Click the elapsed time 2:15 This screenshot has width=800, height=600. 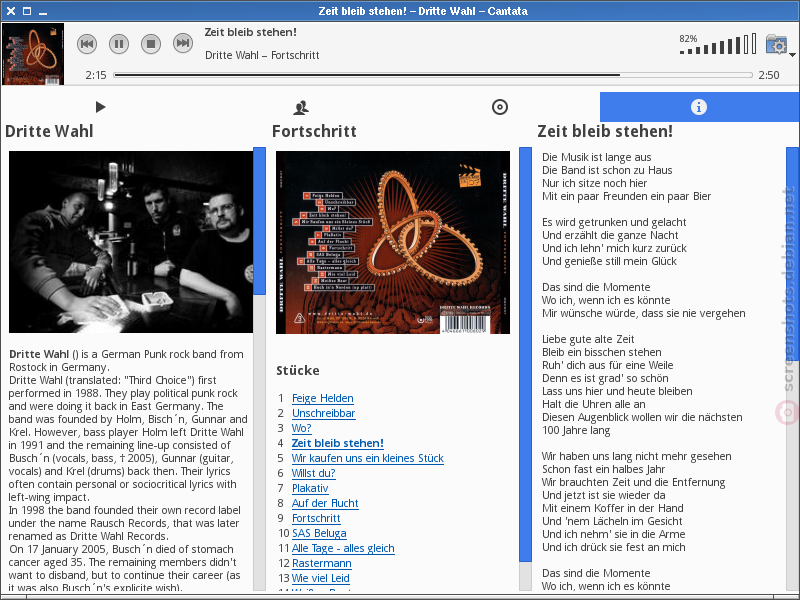pyautogui.click(x=96, y=75)
